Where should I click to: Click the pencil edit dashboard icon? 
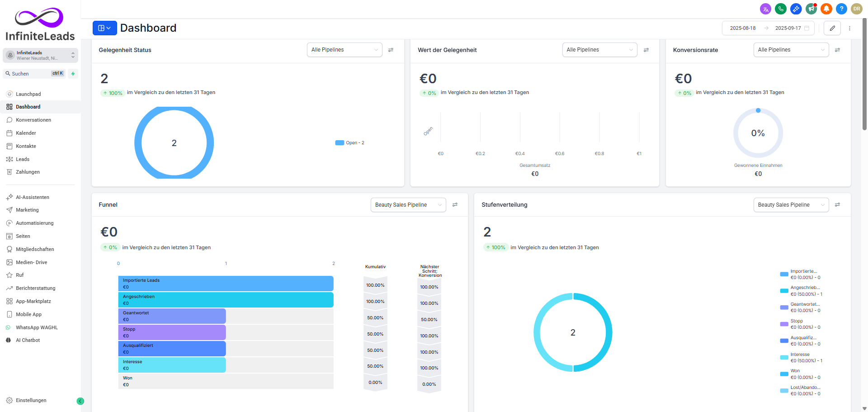pos(832,28)
